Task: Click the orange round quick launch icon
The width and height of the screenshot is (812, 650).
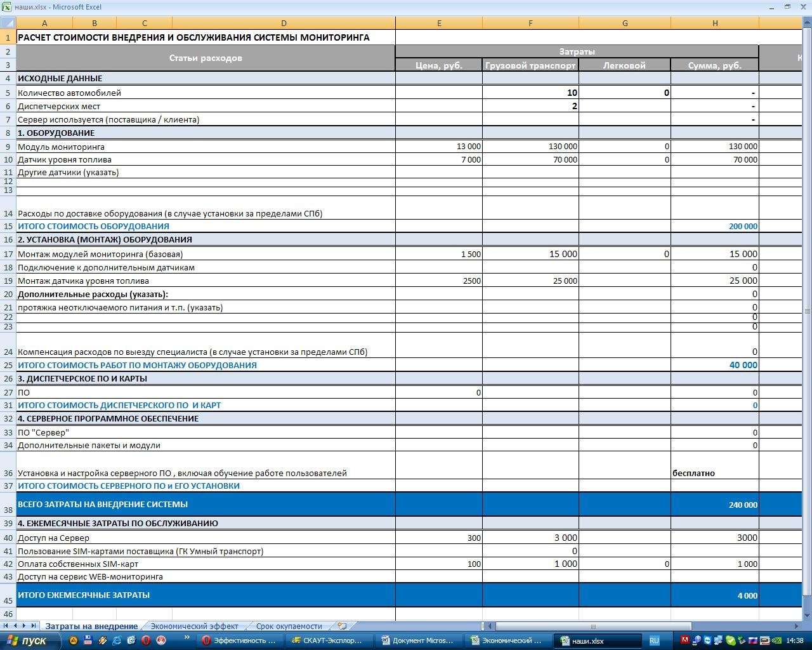Action: pyautogui.click(x=74, y=640)
